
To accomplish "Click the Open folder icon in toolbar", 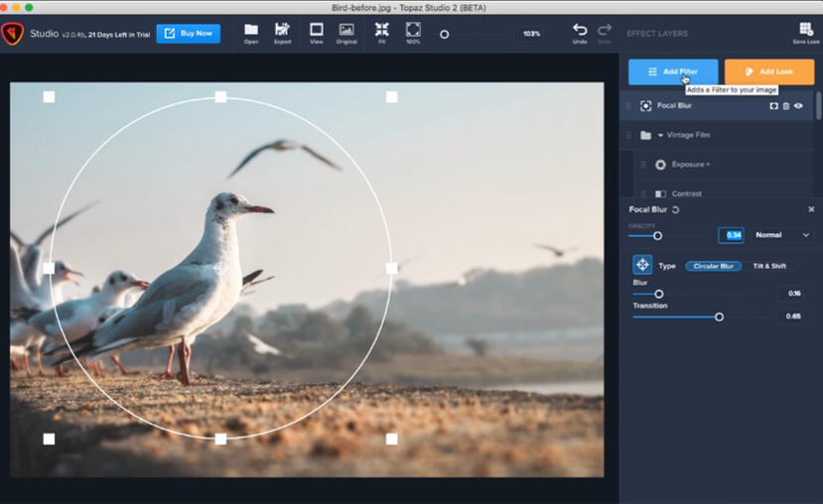I will (x=251, y=31).
